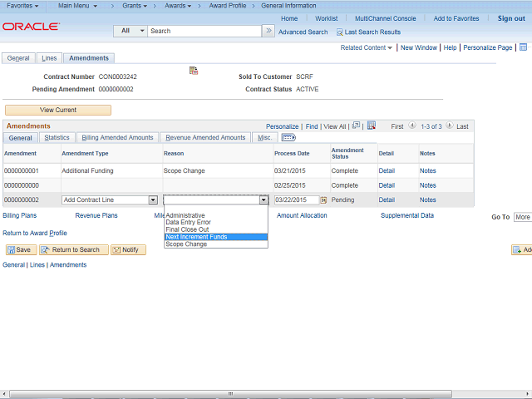The image size is (532, 399).
Task: Click the download to spreadsheet icon
Action: pyautogui.click(x=372, y=126)
